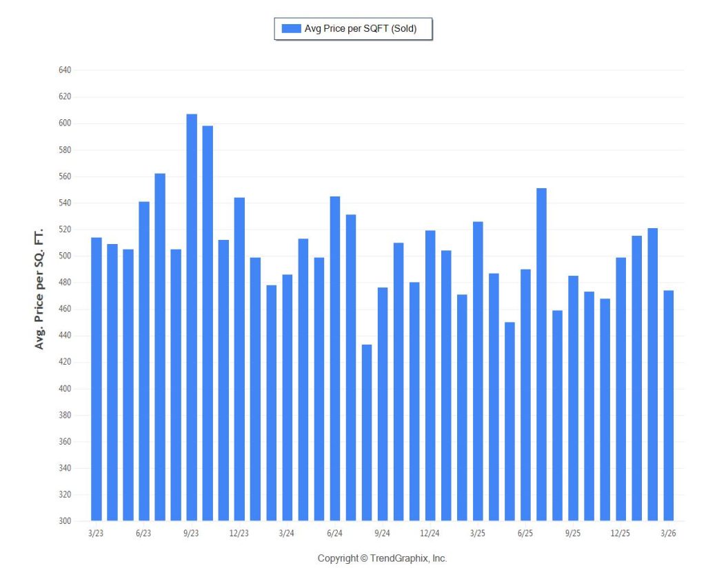
Task: Click the 6/25 x-axis label
Action: click(x=525, y=534)
